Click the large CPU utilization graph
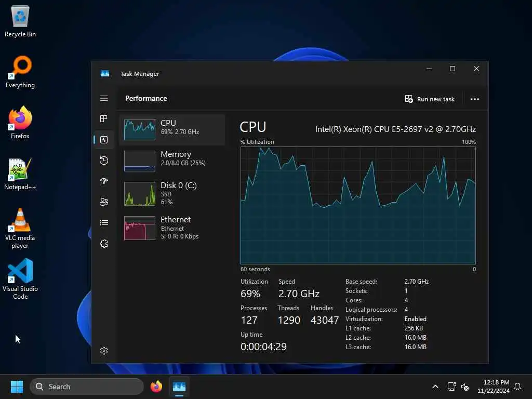Screen dimensions: 532x399 pyautogui.click(x=358, y=205)
